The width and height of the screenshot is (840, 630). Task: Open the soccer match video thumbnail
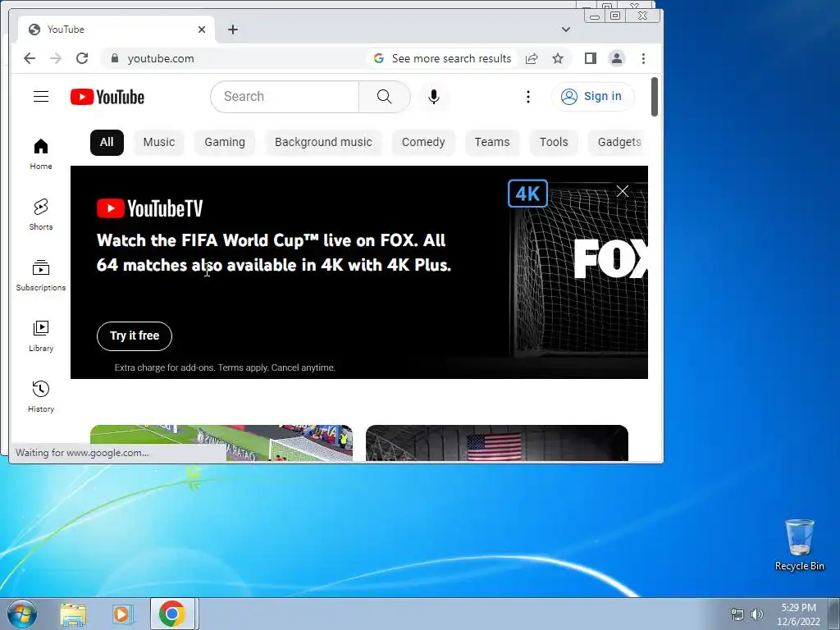[221, 443]
